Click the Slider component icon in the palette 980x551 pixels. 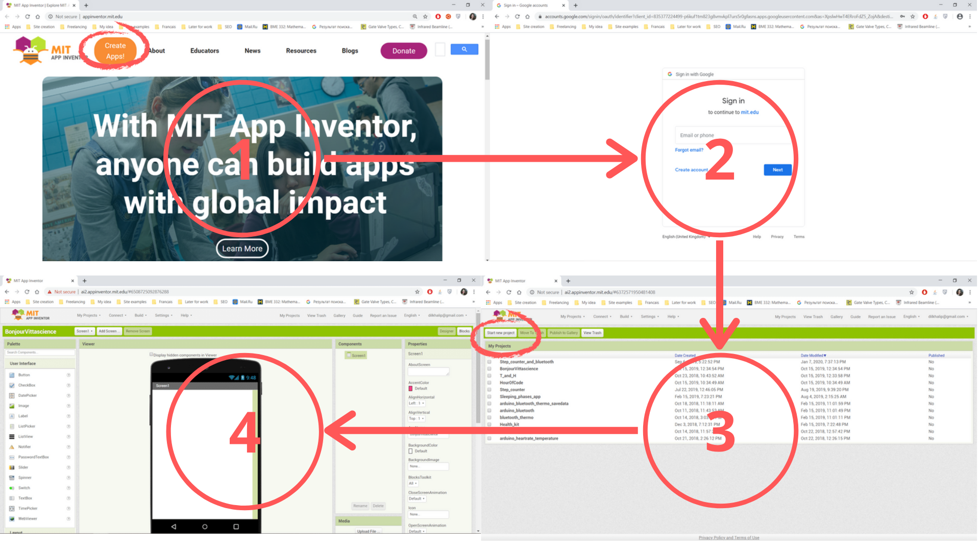(12, 467)
